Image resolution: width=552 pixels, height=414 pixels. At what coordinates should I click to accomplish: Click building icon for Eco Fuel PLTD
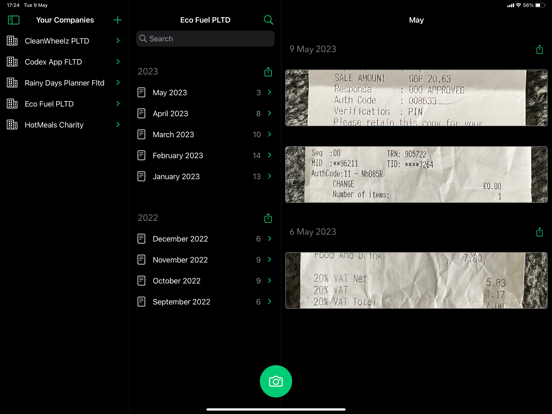[12, 104]
